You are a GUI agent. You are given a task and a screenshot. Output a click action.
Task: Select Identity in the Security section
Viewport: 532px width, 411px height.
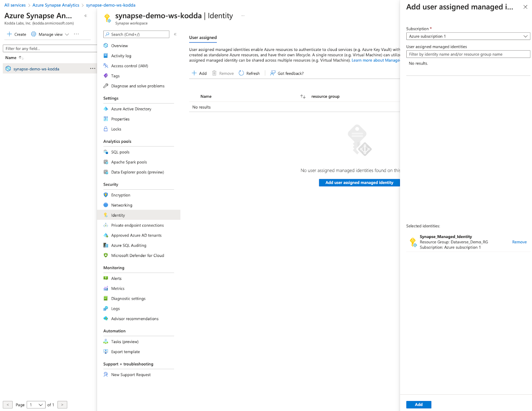click(x=139, y=215)
